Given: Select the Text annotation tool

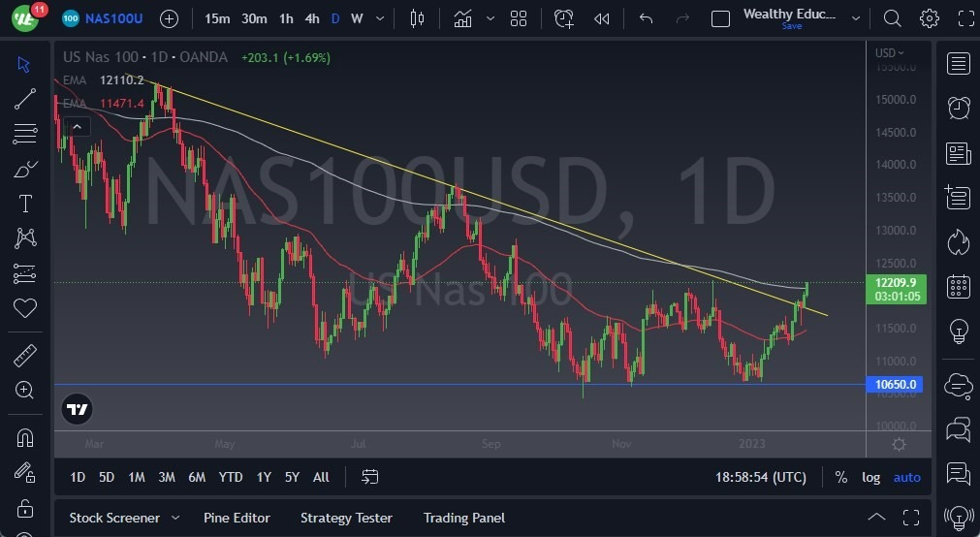Looking at the screenshot, I should 25,204.
